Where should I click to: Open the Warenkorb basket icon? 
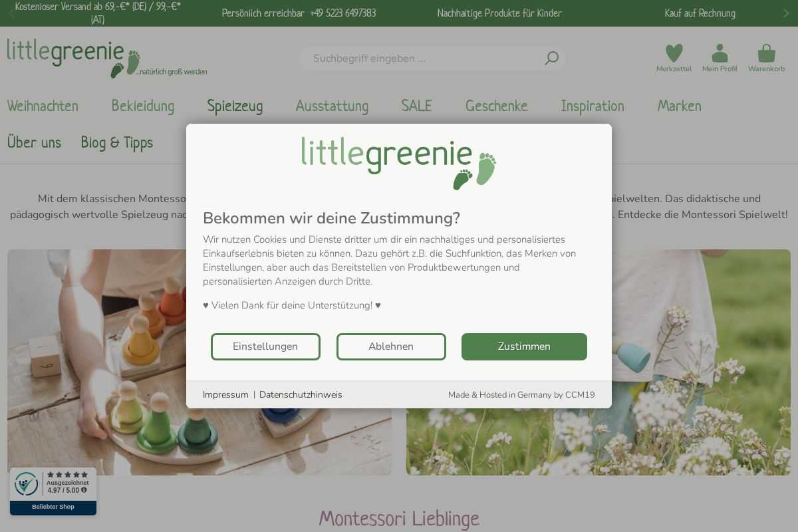[x=766, y=53]
